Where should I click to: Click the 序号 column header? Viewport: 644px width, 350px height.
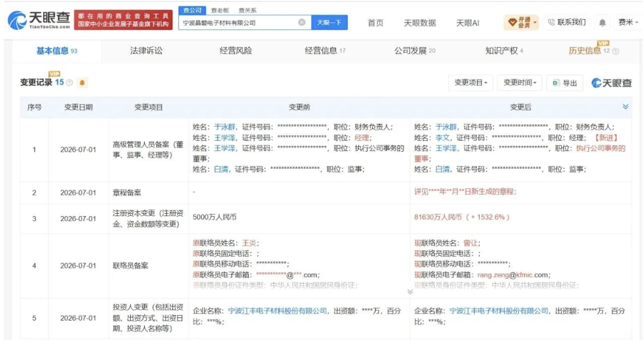point(34,107)
